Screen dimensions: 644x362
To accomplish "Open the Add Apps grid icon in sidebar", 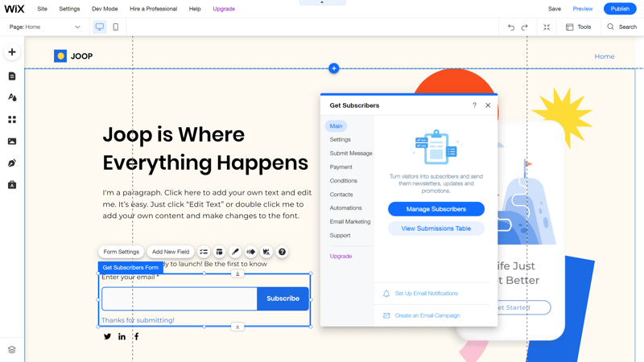I will 12,119.
